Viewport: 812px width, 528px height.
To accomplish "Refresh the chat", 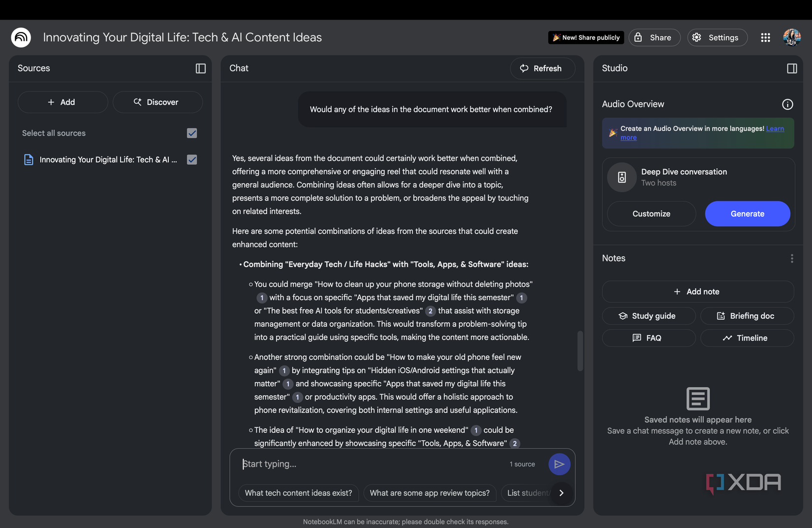I will (542, 68).
